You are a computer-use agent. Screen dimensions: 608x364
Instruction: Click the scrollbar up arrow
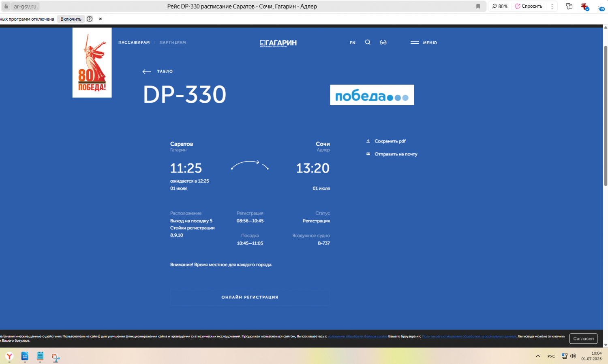point(606,28)
